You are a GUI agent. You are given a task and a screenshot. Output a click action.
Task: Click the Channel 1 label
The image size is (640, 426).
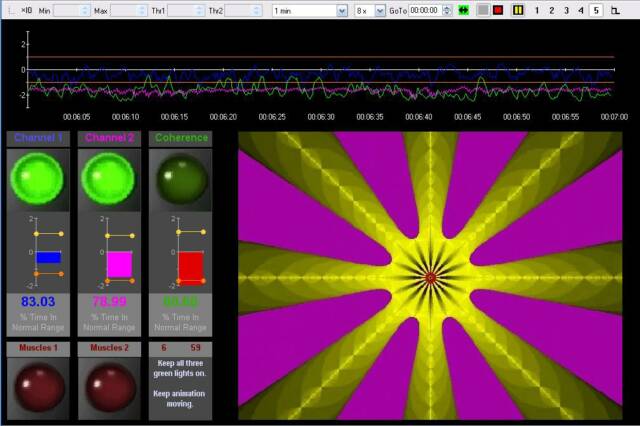pos(38,138)
